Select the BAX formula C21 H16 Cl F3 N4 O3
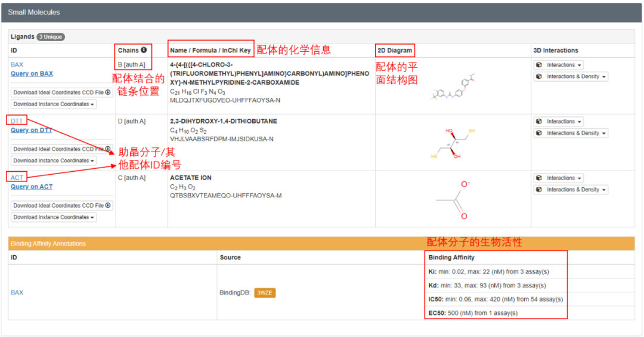The height and width of the screenshot is (337, 644). click(197, 92)
